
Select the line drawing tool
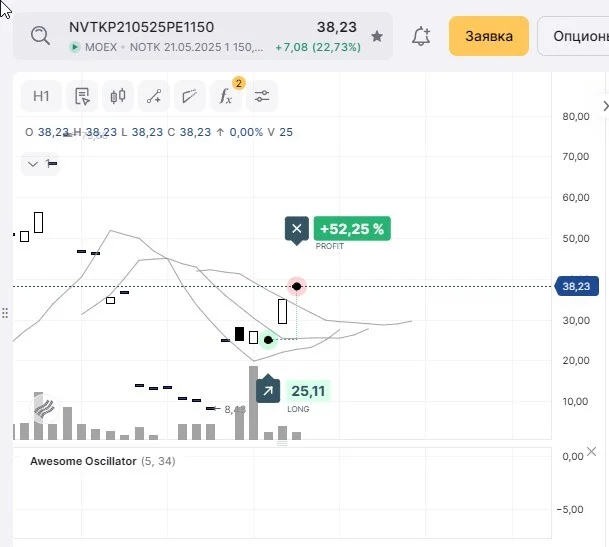pyautogui.click(x=154, y=96)
